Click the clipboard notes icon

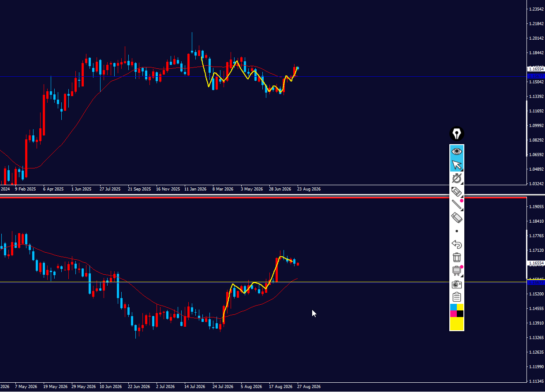coord(457,297)
